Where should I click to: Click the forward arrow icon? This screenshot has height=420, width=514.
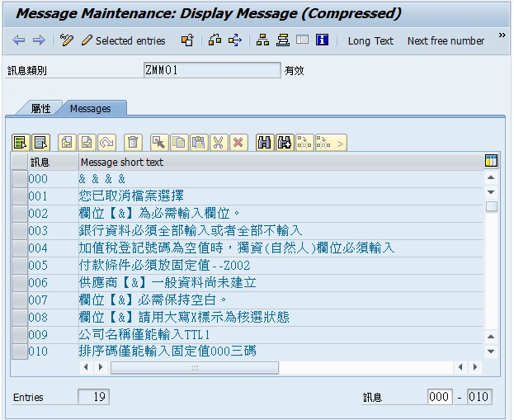click(x=39, y=40)
